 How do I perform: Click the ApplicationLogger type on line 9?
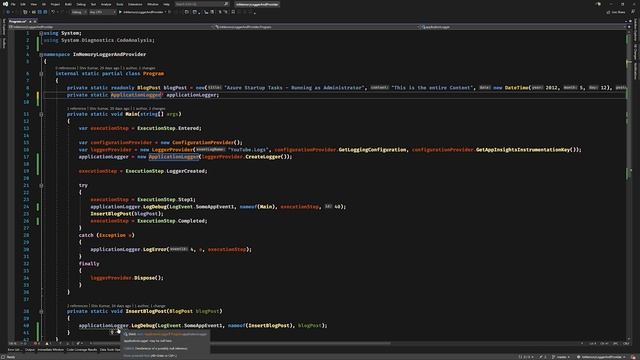pyautogui.click(x=136, y=95)
